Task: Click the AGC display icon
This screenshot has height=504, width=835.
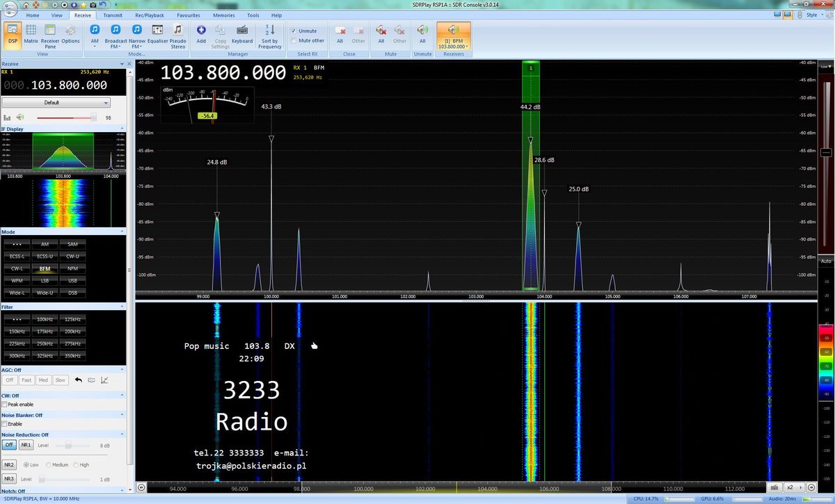Action: (91, 380)
